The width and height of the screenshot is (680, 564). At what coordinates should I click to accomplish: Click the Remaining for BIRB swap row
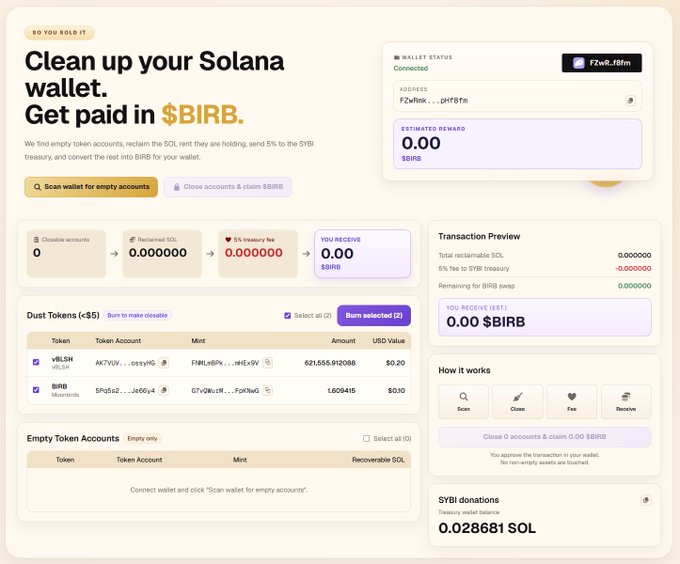545,286
